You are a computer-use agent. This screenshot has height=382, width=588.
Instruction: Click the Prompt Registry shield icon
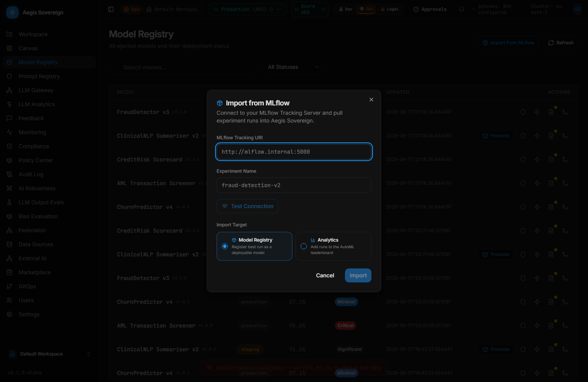pyautogui.click(x=9, y=76)
